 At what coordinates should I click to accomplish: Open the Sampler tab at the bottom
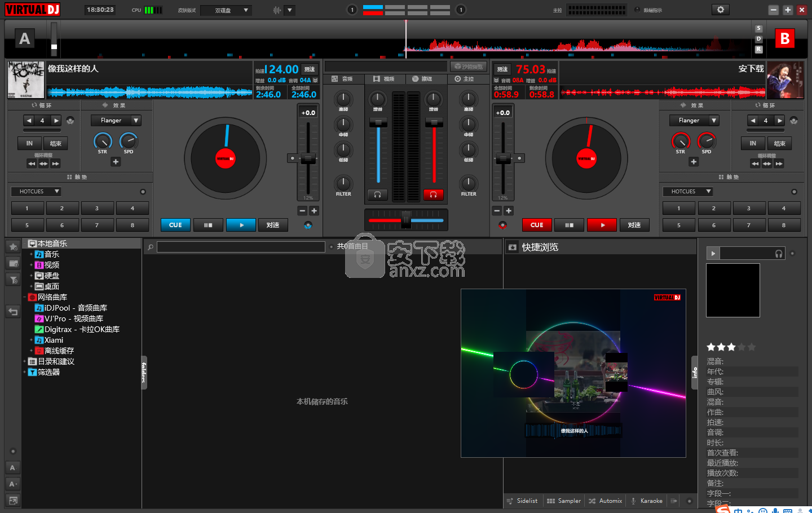[564, 501]
